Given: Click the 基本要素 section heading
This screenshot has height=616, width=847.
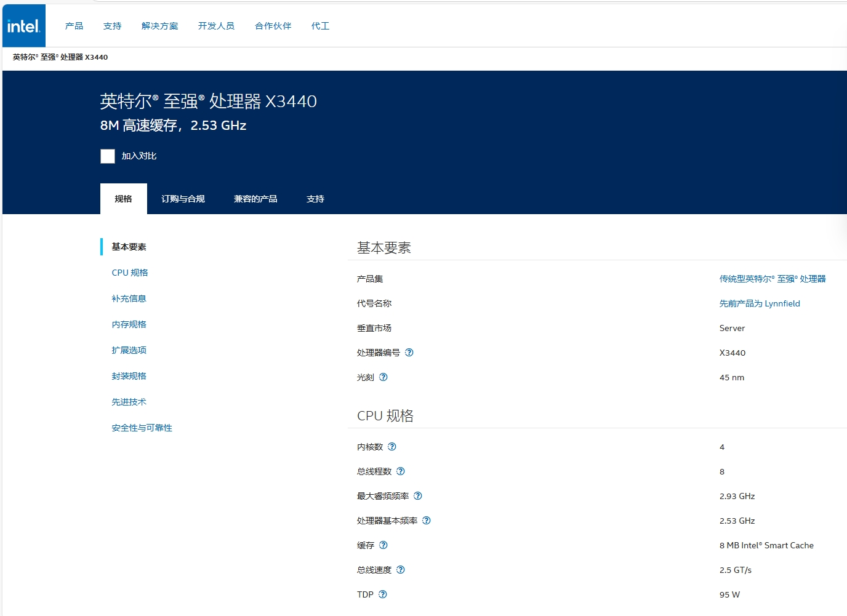Looking at the screenshot, I should [x=384, y=247].
